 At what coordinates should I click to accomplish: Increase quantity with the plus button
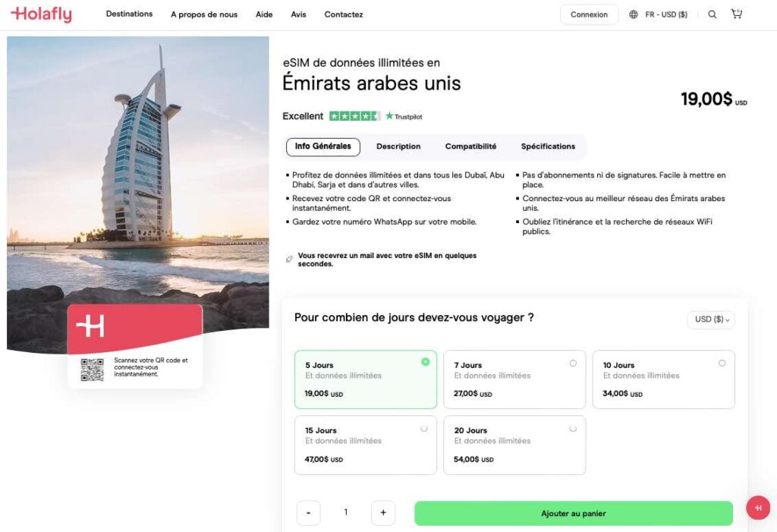[x=383, y=513]
